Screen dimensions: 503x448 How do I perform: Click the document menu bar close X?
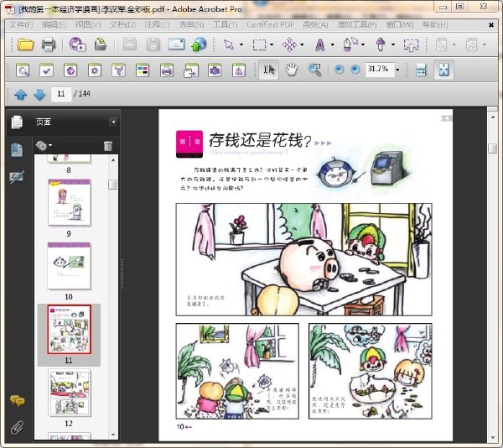point(491,25)
